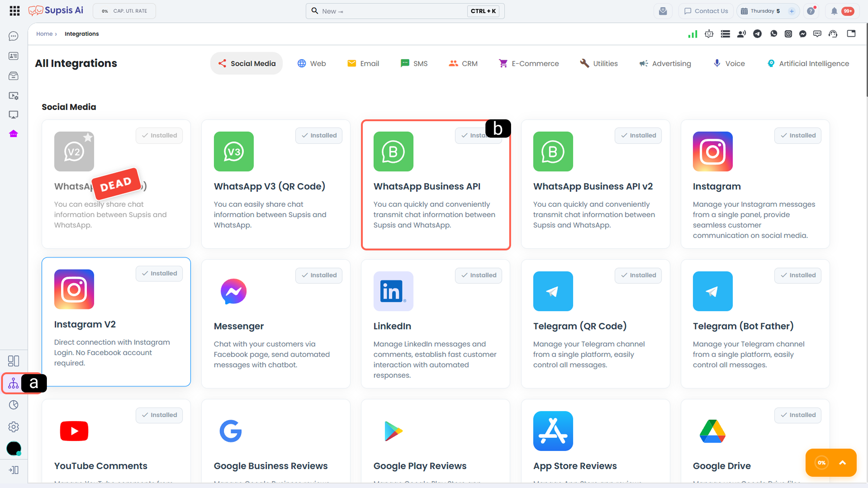Open the WhatsApp Business API v2 card icon

(x=553, y=151)
